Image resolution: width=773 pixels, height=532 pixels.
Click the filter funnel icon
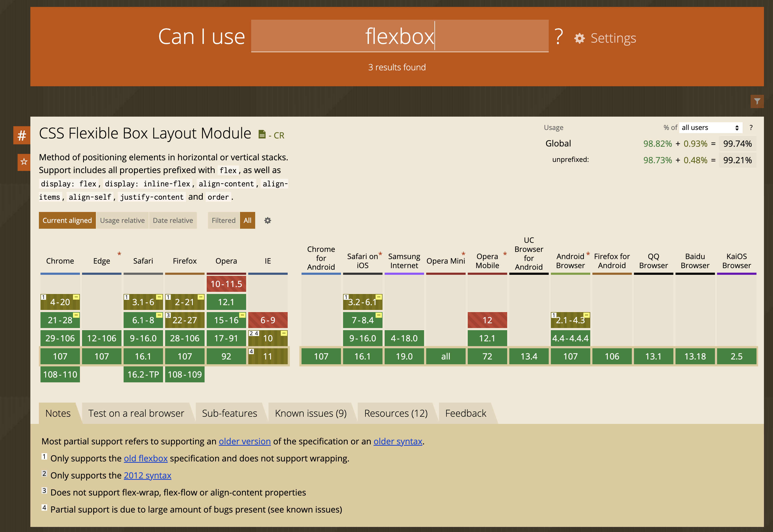click(x=757, y=101)
